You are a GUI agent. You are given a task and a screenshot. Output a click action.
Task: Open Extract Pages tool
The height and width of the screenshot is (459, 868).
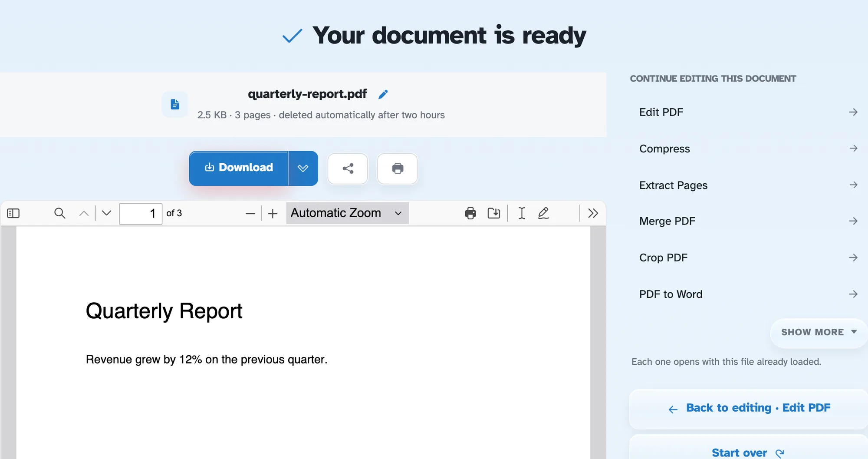coord(748,185)
